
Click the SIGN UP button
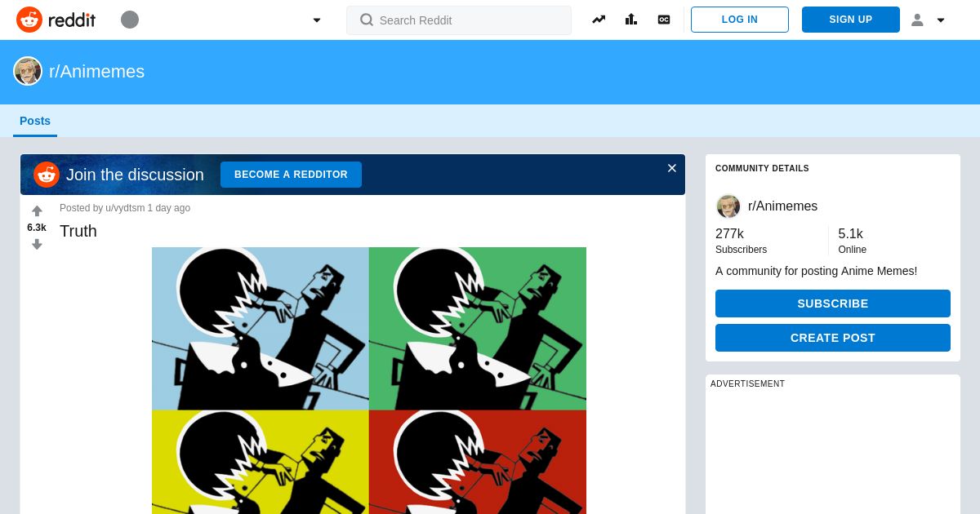(x=851, y=20)
